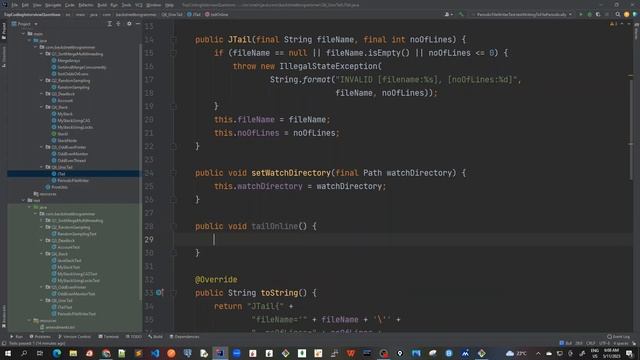Collapse the main folder in tree
Viewport: 640px width, 360px height.
click(23, 34)
